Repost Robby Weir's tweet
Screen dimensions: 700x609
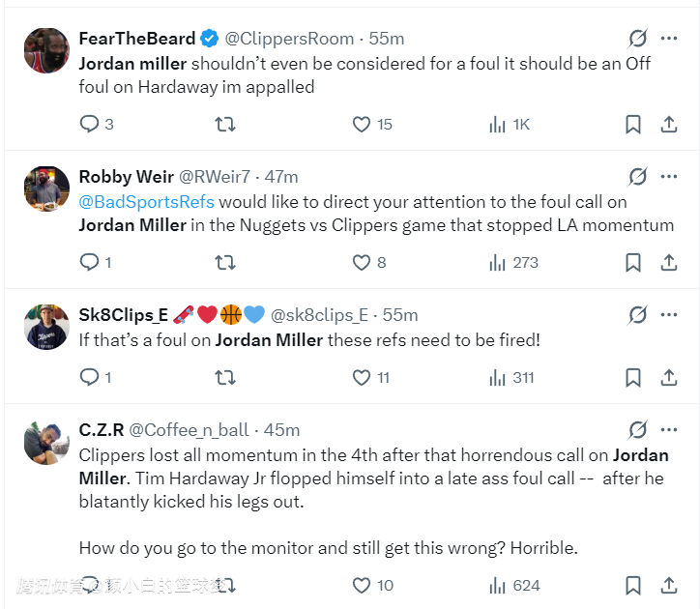(x=225, y=262)
